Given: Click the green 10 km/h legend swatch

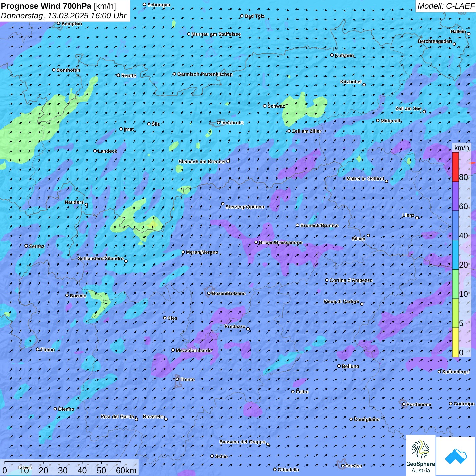Looking at the screenshot, I should tap(455, 284).
